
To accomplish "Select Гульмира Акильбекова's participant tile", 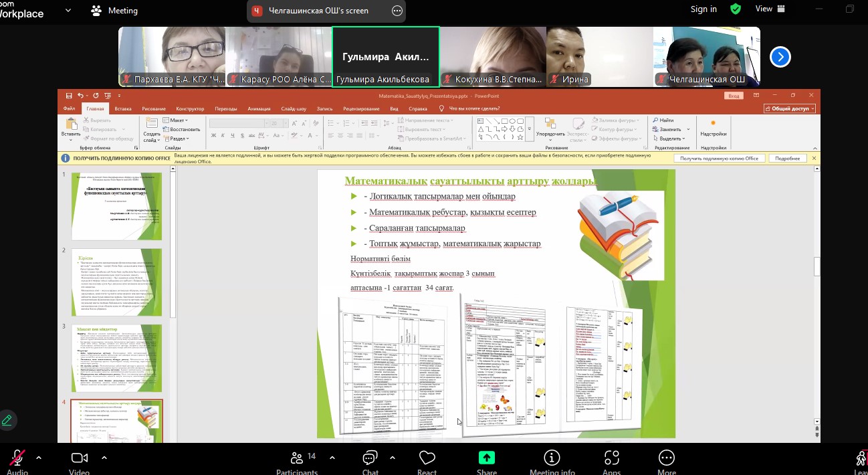I will coord(386,57).
